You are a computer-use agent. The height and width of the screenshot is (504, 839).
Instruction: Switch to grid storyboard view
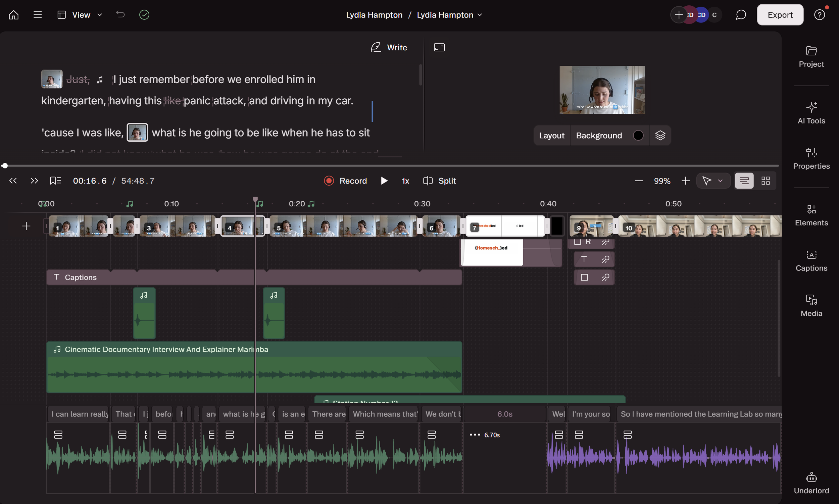pyautogui.click(x=765, y=181)
